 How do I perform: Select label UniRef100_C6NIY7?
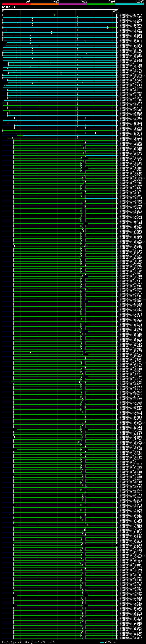point(131,638)
